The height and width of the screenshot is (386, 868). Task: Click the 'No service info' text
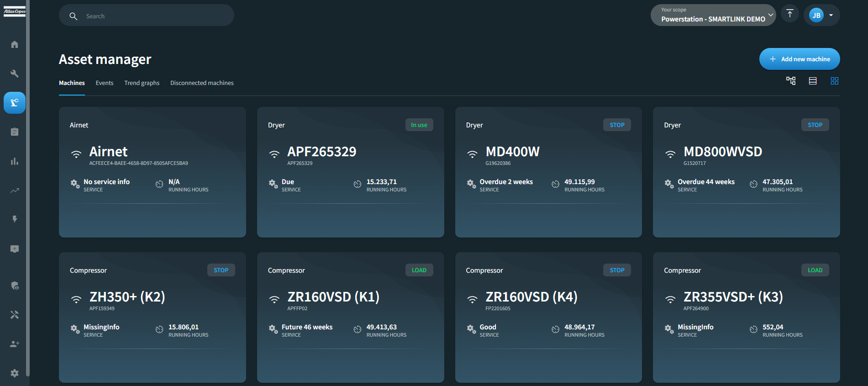click(106, 182)
